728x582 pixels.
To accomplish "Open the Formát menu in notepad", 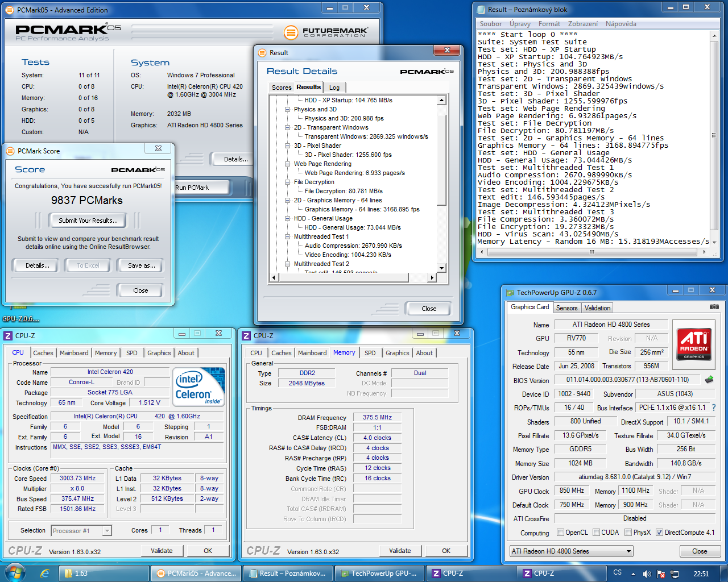I will (549, 24).
